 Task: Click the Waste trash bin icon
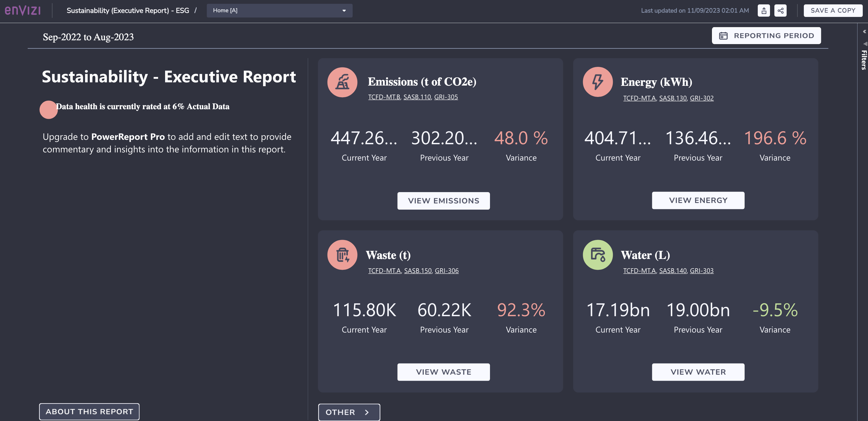[x=342, y=255]
